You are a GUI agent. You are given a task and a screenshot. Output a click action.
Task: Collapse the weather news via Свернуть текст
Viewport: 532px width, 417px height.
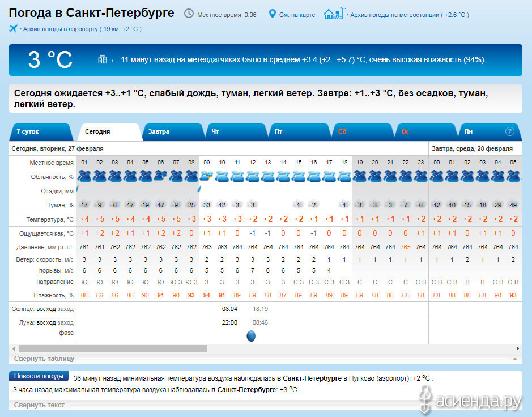pos(39,405)
